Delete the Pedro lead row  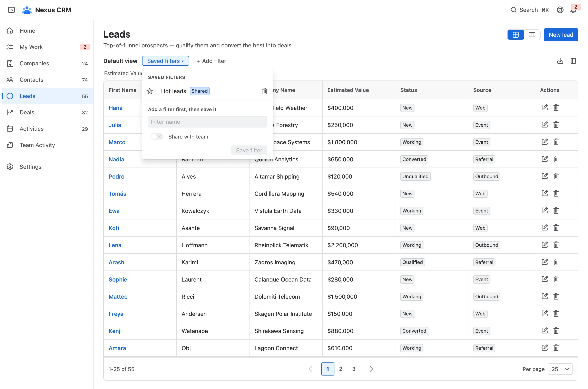556,176
